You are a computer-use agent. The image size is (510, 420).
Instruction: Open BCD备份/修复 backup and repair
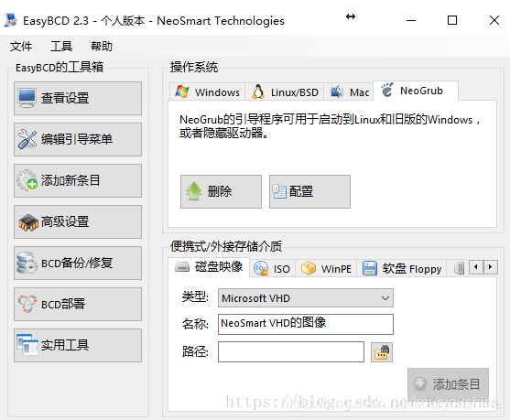[78, 263]
